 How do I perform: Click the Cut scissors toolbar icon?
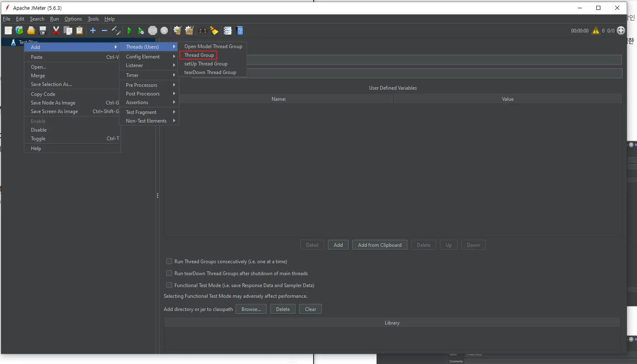coord(56,30)
